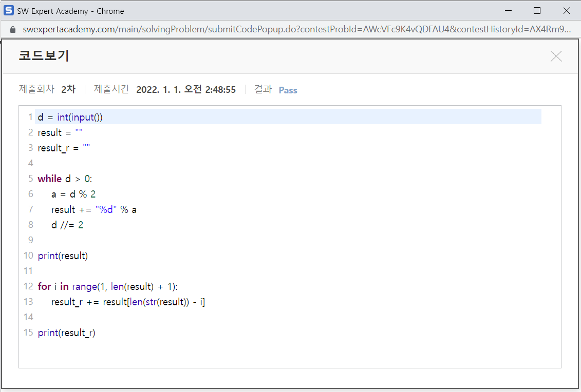Screen dimensions: 581x392
Task: Click code line while d > 0:
Action: 65,179
